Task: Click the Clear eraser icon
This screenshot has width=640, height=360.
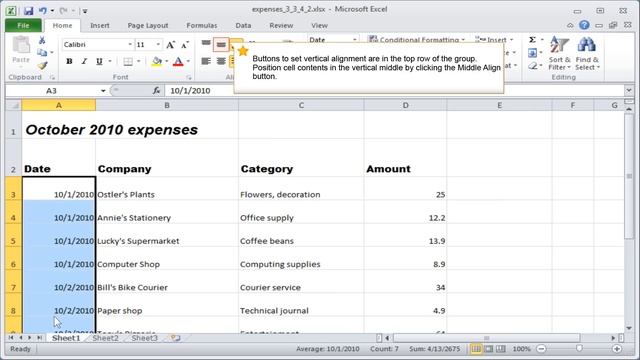Action: pos(532,65)
